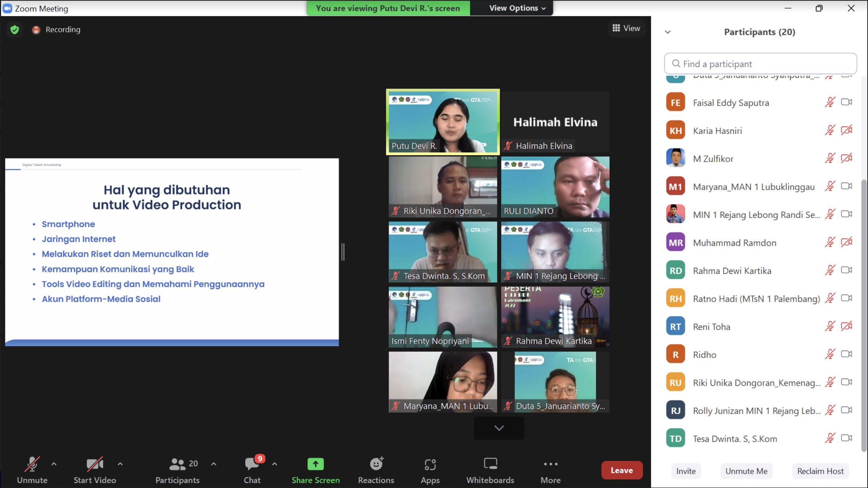Click the Find a participant search field
The width and height of the screenshot is (868, 488).
coord(761,64)
